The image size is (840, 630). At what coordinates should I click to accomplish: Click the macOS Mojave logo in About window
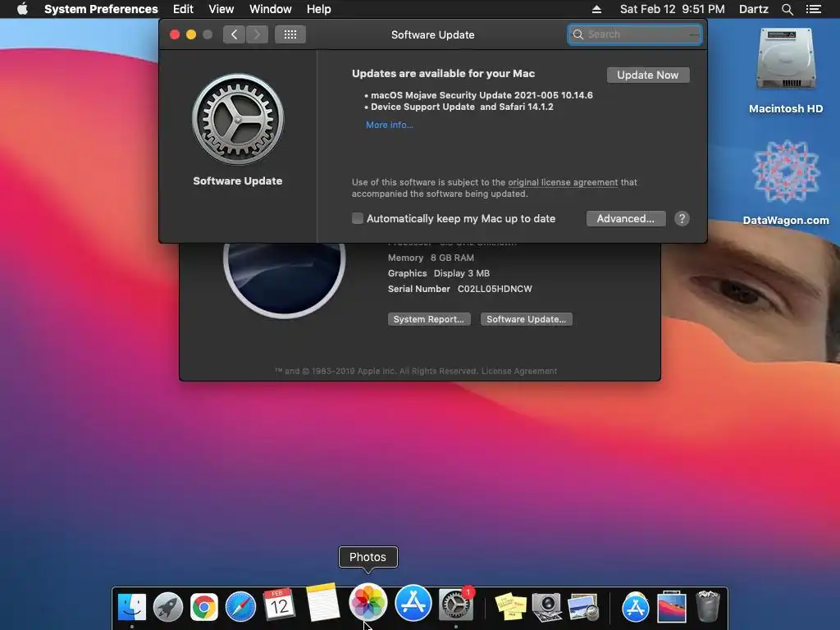click(x=284, y=279)
